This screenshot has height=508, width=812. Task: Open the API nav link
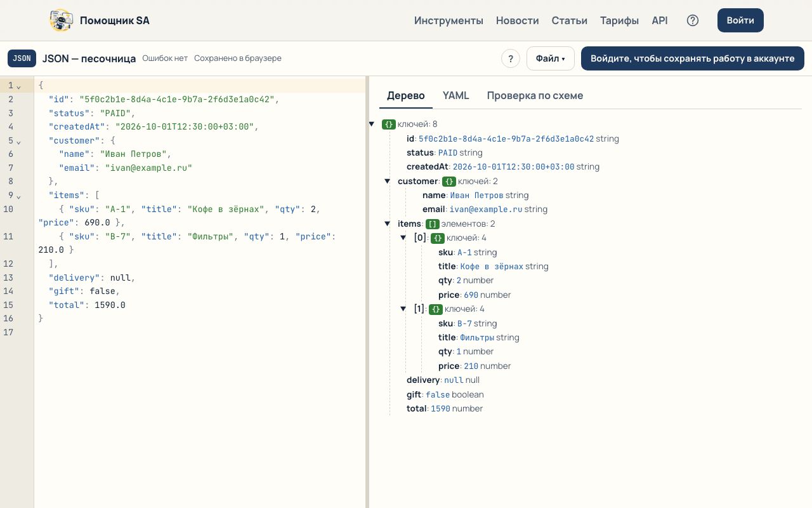coord(660,20)
